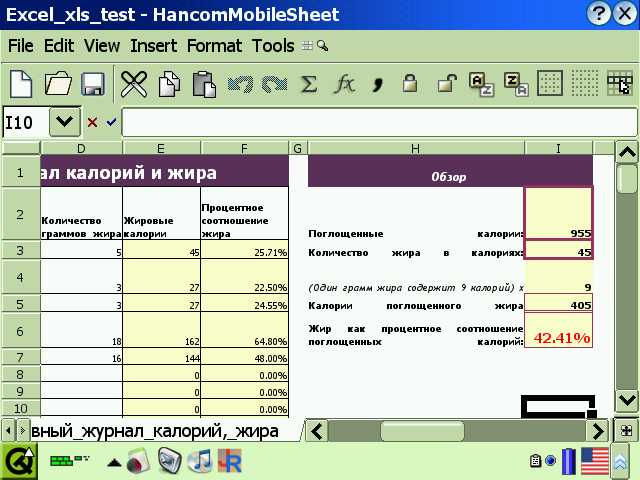The width and height of the screenshot is (640, 480).
Task: Click the sheet tab scroll left arrow
Action: [x=8, y=431]
